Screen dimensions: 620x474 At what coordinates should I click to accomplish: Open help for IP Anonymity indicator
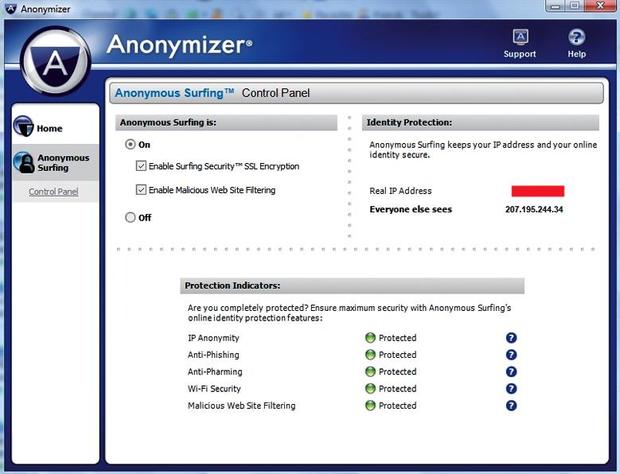click(x=511, y=338)
